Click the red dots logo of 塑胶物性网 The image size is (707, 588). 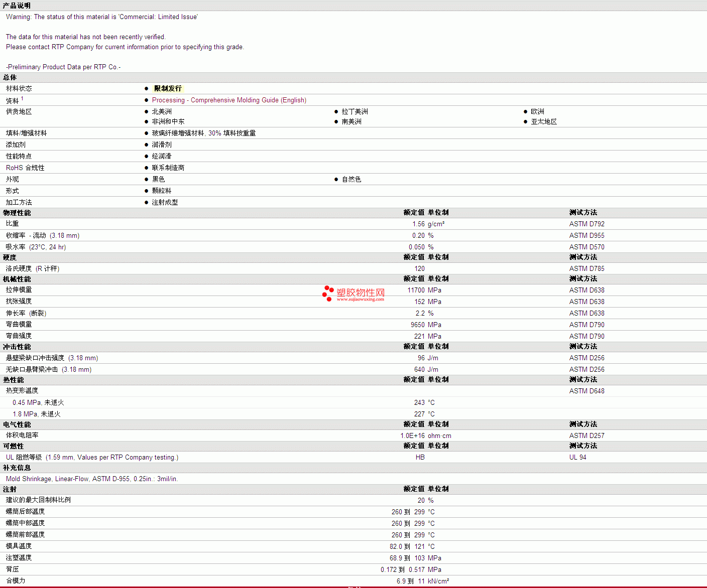[328, 293]
